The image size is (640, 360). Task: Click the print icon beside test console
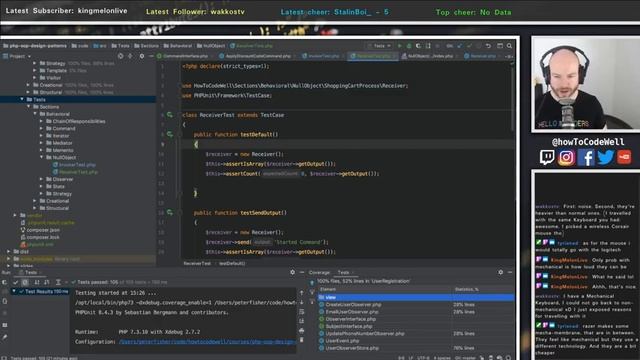302,330
